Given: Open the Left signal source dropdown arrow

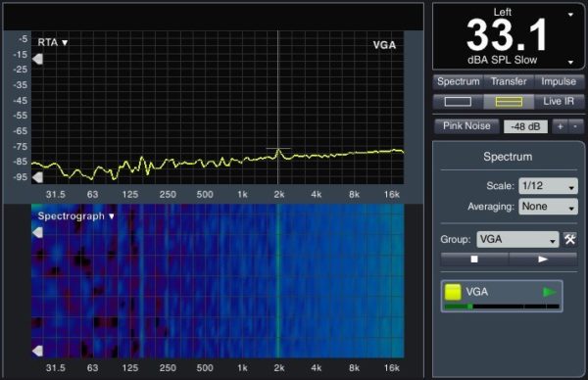Looking at the screenshot, I should coord(570,15).
